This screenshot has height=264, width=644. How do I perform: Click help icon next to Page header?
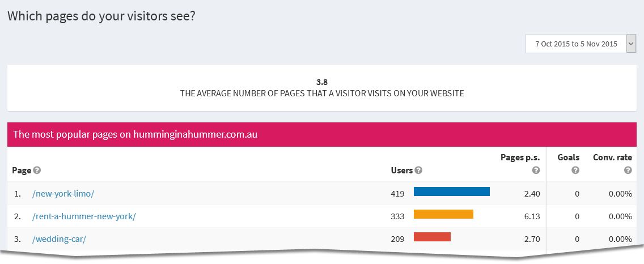37,170
